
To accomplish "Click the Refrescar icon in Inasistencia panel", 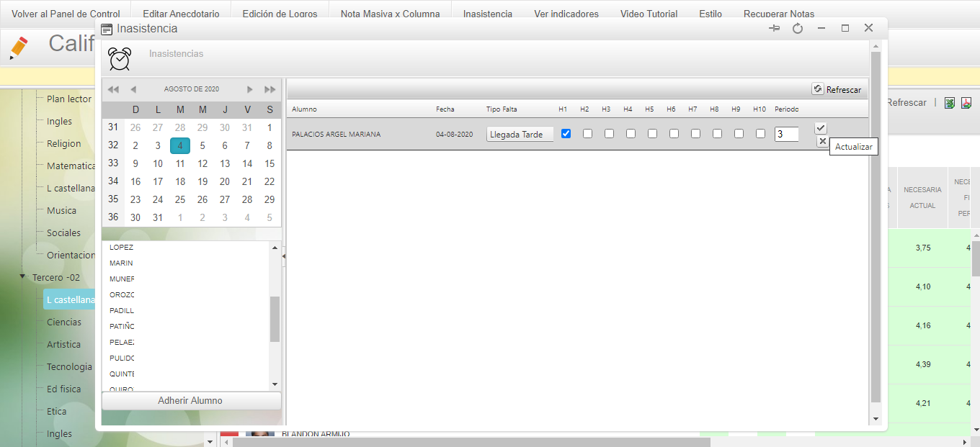I will pos(818,89).
